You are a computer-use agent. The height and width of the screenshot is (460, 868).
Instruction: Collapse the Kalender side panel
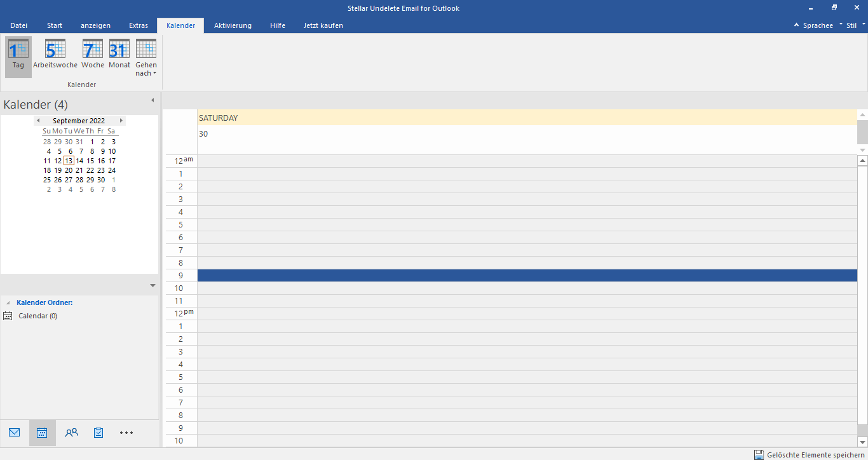click(153, 100)
